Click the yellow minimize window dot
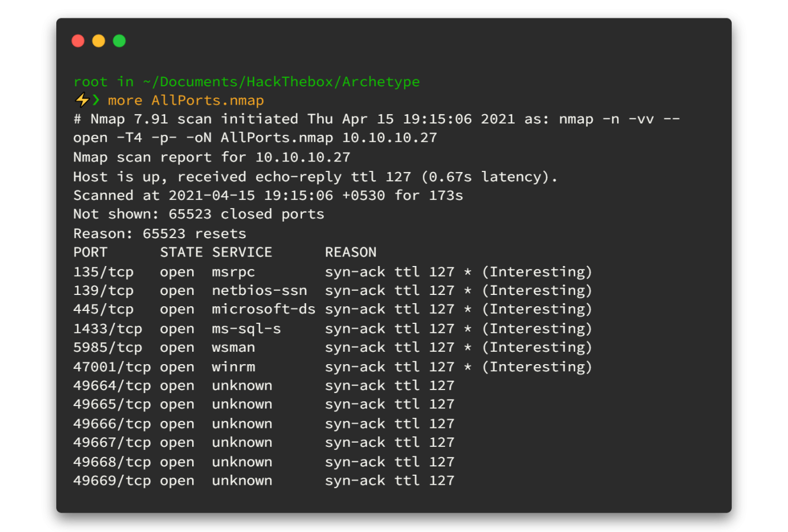This screenshot has height=532, width=788. (x=99, y=41)
